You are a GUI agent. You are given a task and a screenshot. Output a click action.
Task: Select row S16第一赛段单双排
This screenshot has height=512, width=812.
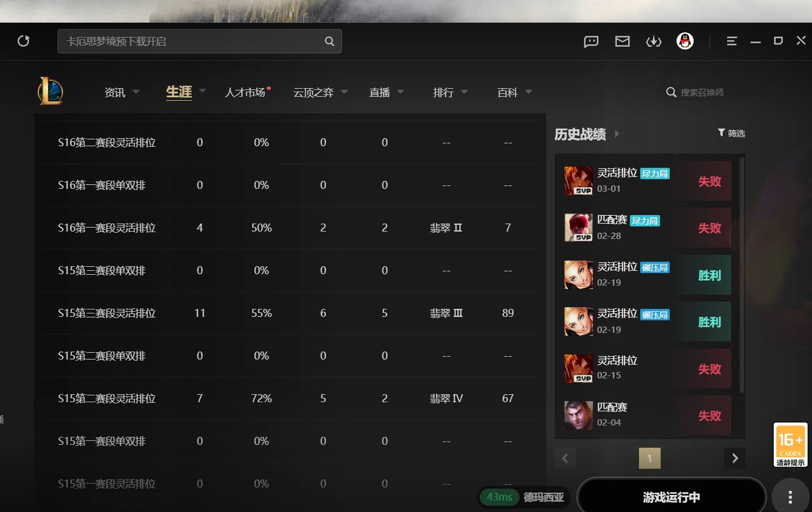coord(290,185)
